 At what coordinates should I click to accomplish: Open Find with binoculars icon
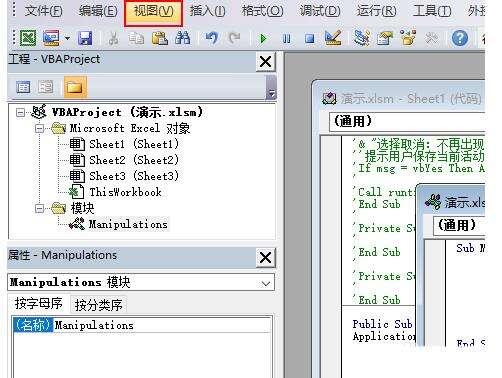click(x=183, y=38)
